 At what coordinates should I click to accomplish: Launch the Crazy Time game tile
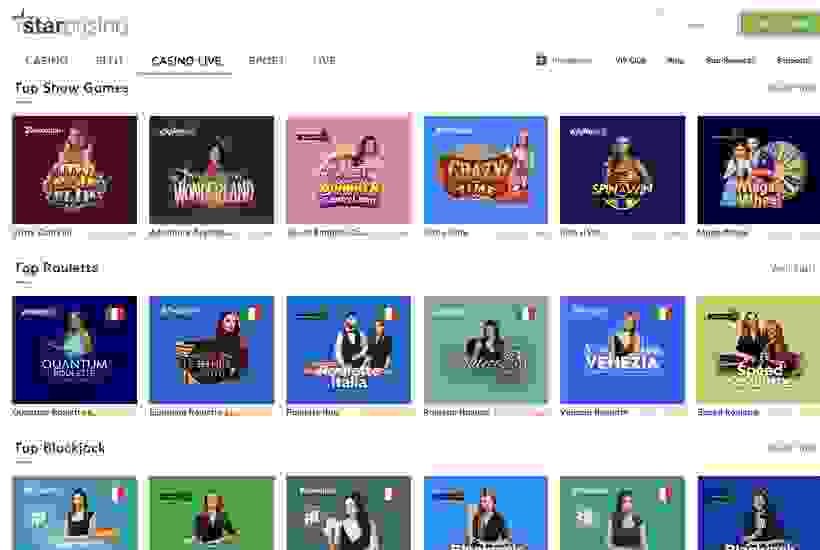[485, 170]
